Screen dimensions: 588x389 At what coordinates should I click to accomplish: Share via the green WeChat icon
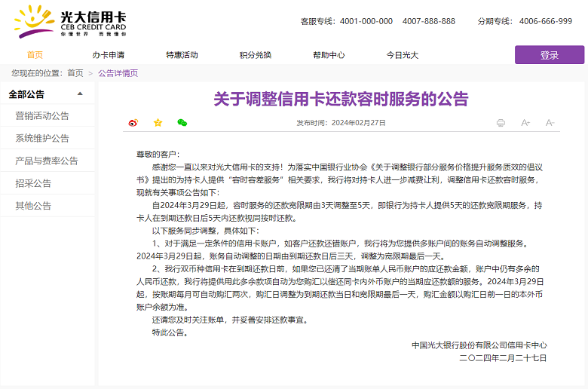pos(182,123)
